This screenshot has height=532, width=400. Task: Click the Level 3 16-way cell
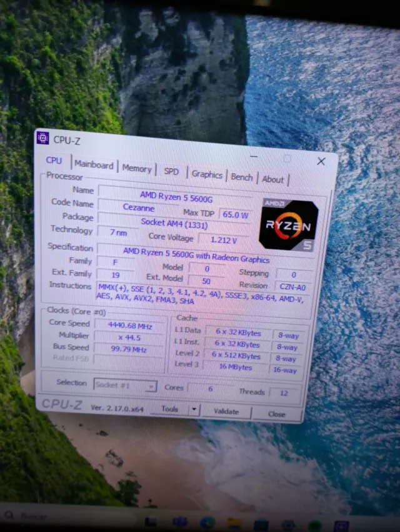coord(285,370)
